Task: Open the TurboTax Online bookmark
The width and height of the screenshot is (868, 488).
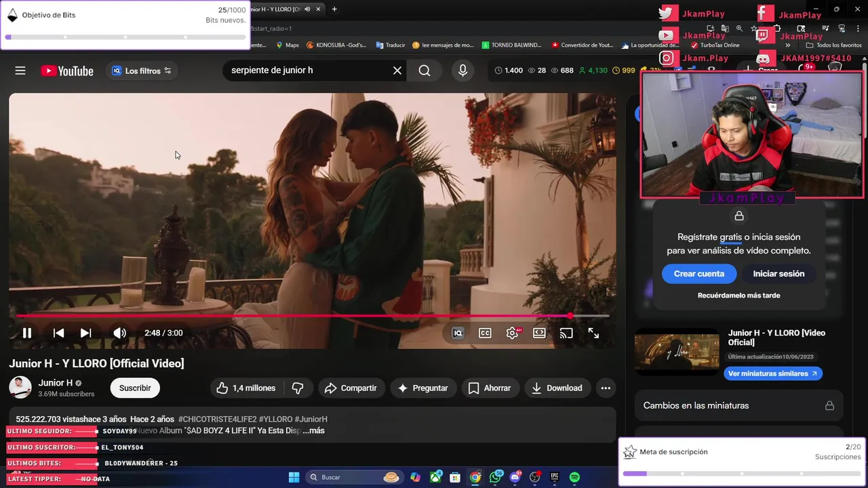Action: 715,45
